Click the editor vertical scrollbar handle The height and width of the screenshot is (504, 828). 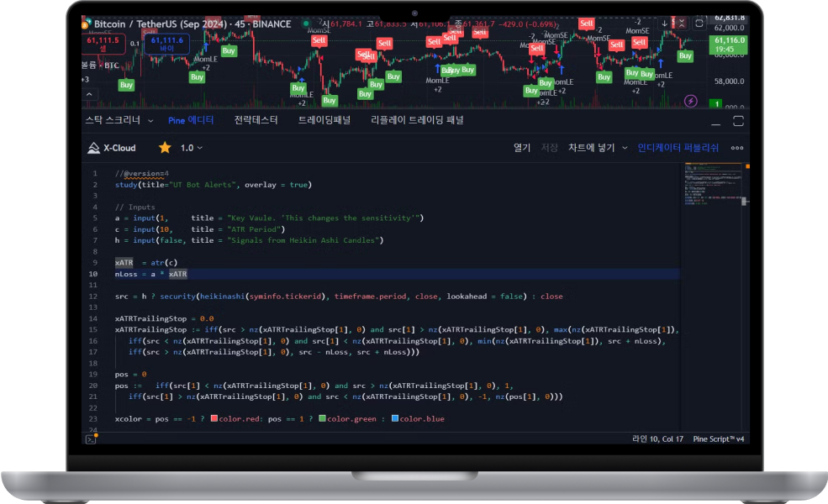pyautogui.click(x=744, y=201)
